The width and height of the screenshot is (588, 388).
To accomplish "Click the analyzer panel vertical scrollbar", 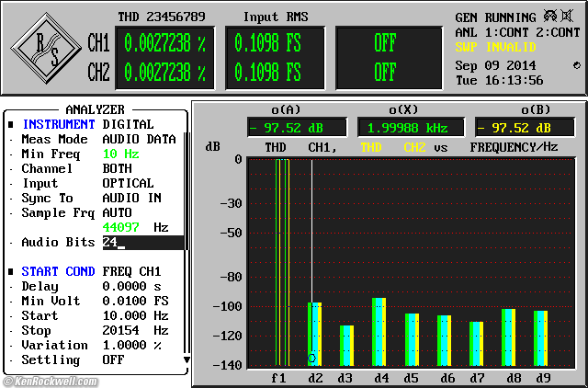I will pos(187,242).
